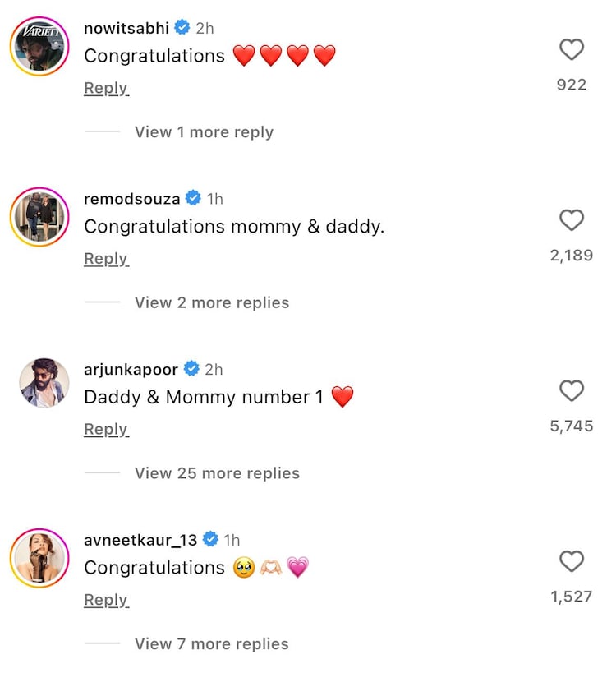This screenshot has height=673, width=616.
Task: Like remodsouza's comment with the heart icon
Action: [x=572, y=220]
